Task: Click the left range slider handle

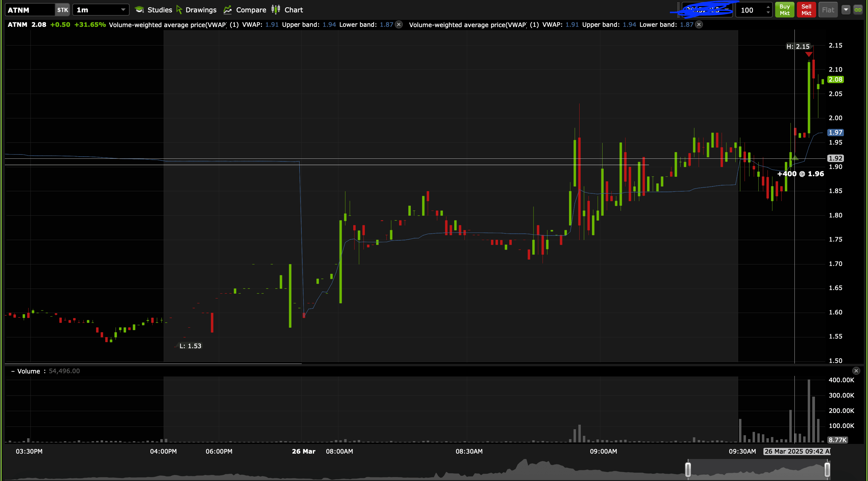Action: coord(688,469)
